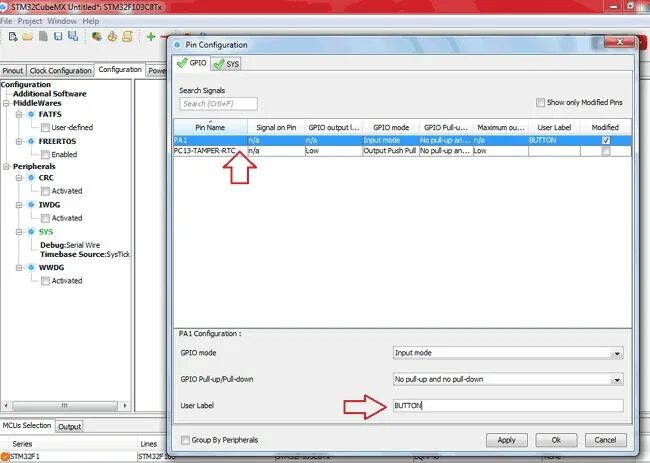Collapse the FATFS tree node

pyautogui.click(x=19, y=114)
